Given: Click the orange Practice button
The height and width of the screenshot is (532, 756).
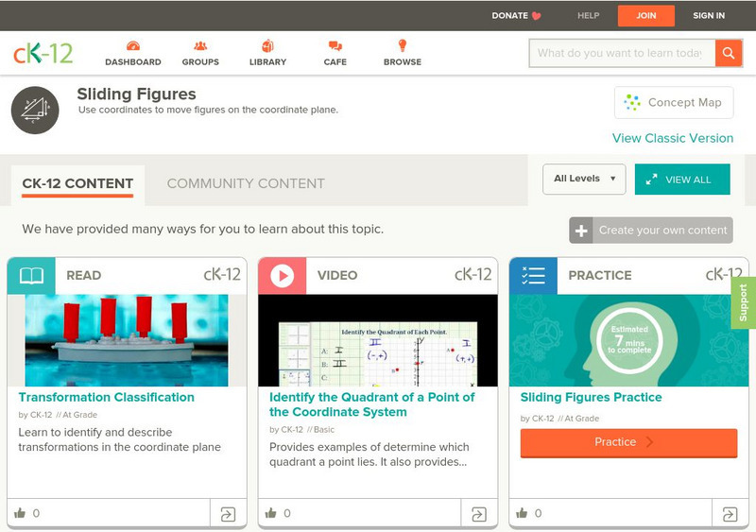Looking at the screenshot, I should 628,443.
